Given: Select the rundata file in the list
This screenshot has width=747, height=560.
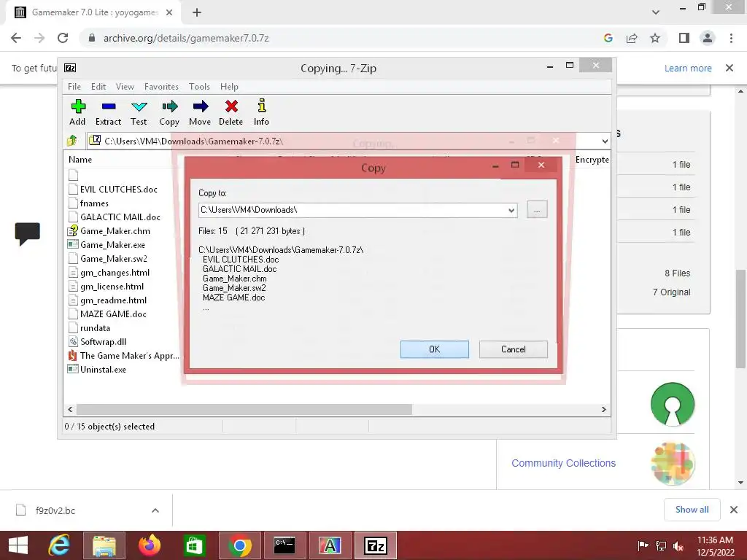Looking at the screenshot, I should point(89,327).
